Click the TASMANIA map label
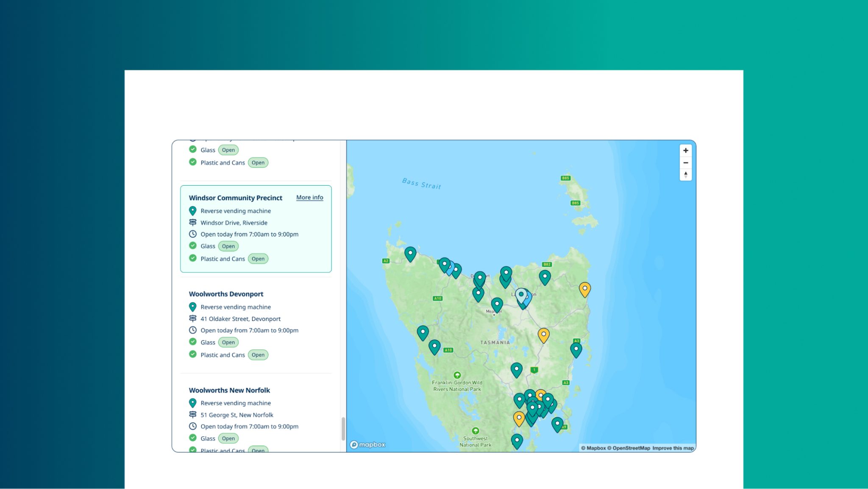This screenshot has height=489, width=868. (x=495, y=342)
